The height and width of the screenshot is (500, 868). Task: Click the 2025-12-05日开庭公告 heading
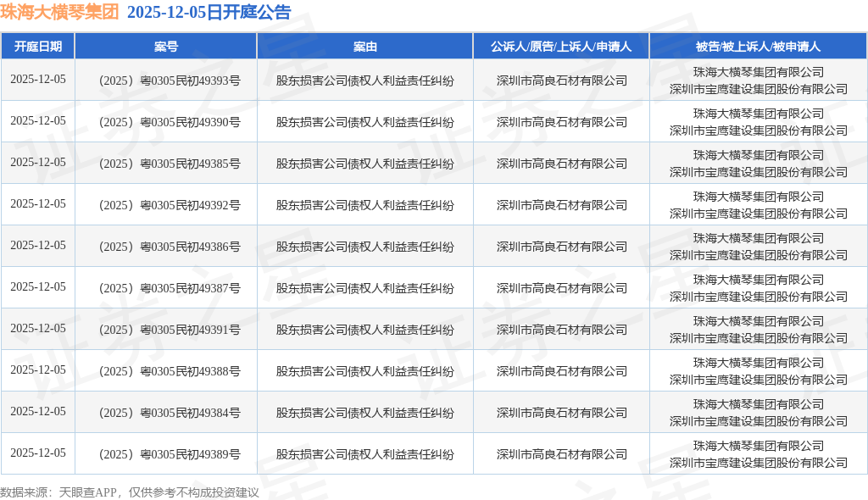point(209,12)
